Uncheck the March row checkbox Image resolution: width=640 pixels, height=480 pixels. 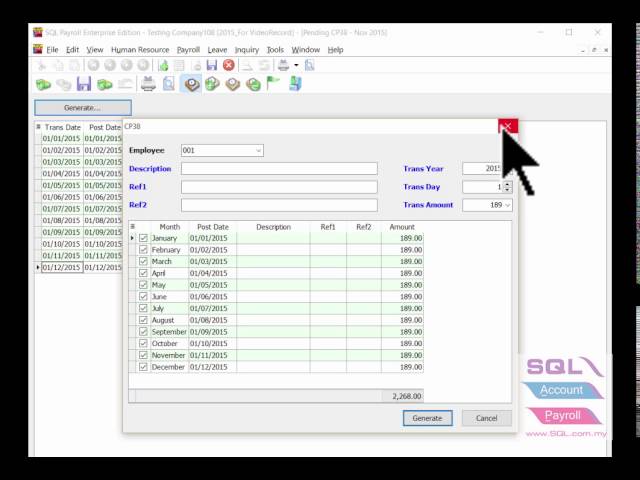click(143, 261)
